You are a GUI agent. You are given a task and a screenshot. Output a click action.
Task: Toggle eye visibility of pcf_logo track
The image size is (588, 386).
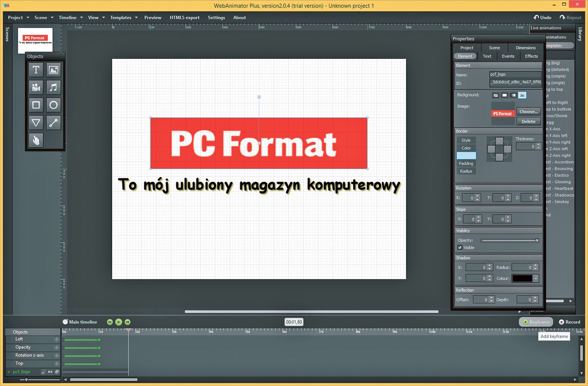pyautogui.click(x=50, y=372)
